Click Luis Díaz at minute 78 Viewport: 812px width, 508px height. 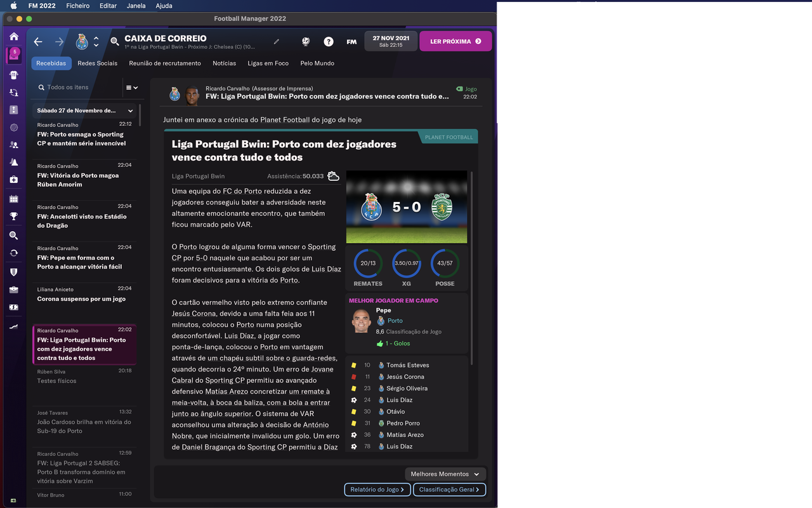[x=399, y=447]
